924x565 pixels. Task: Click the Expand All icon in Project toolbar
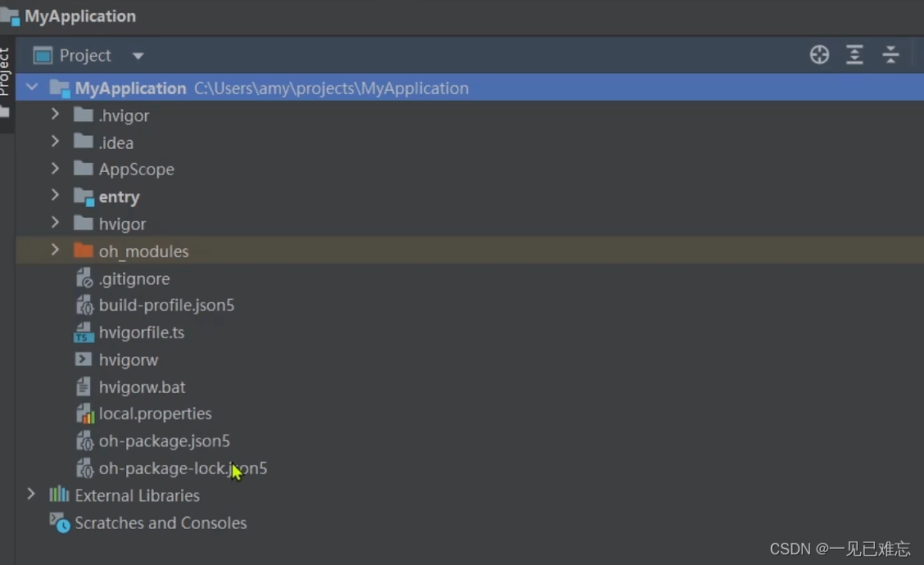point(854,55)
